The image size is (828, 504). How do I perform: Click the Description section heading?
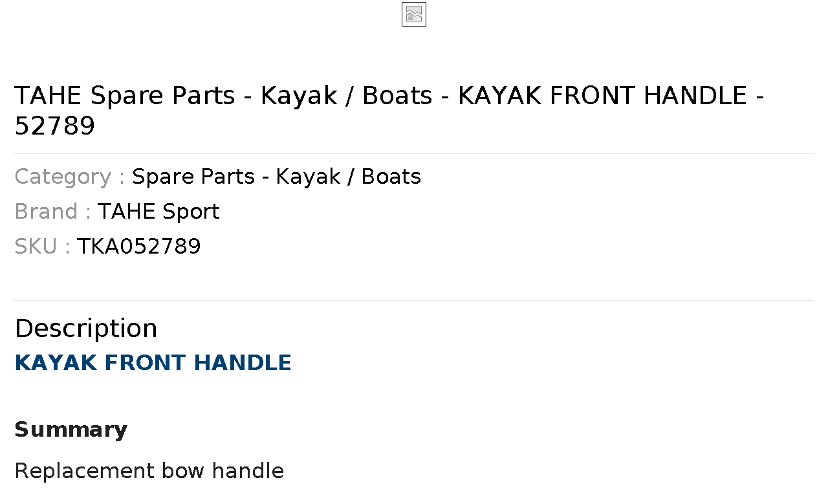coord(86,329)
